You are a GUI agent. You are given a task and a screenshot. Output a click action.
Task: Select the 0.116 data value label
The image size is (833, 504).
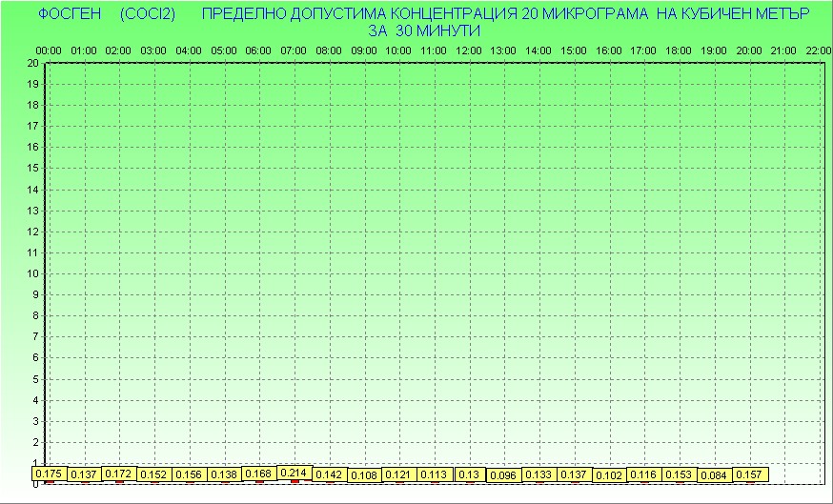(x=644, y=474)
